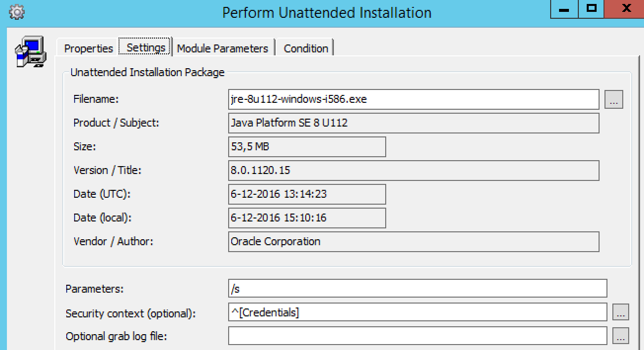This screenshot has height=350, width=644.
Task: Click the Product / Subject: label
Action: [116, 123]
